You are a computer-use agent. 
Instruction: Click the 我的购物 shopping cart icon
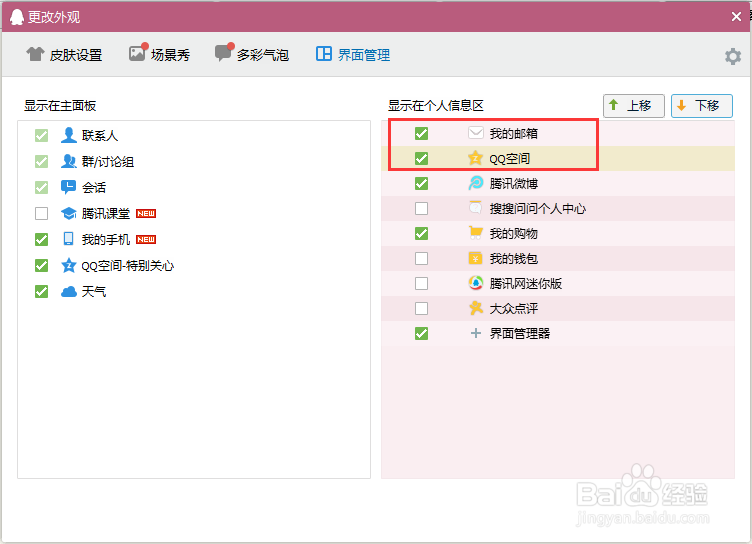476,233
